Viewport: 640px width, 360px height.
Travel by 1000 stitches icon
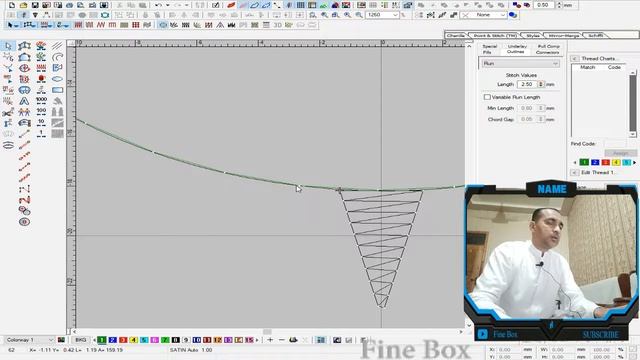click(41, 101)
